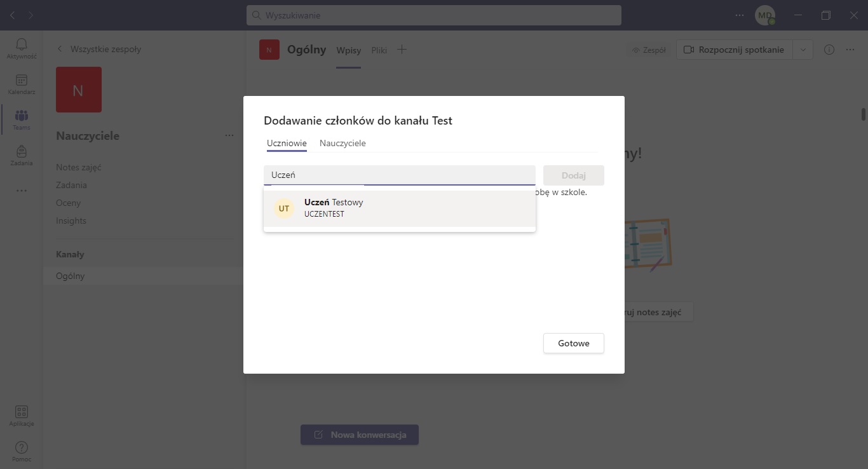Click the channel info icon
Viewport: 868px width, 469px height.
click(829, 50)
